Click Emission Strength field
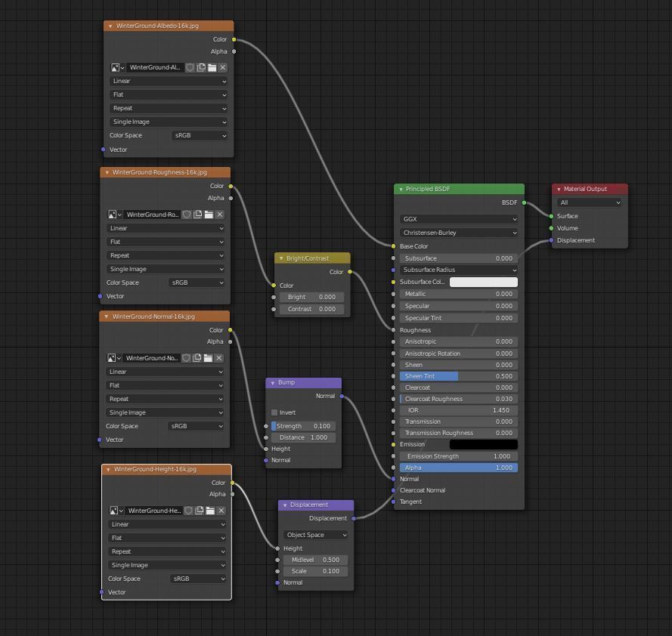 [x=459, y=456]
